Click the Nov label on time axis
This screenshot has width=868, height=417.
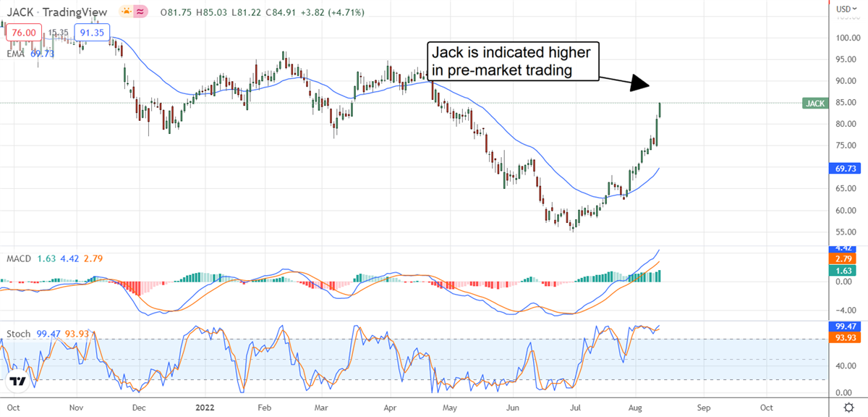click(x=75, y=407)
